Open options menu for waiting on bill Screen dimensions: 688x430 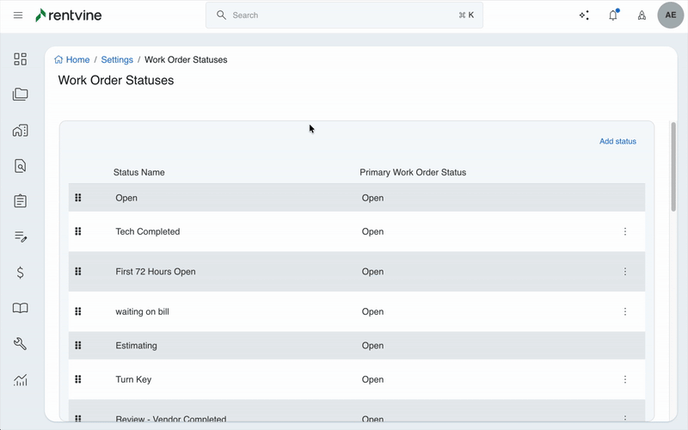click(625, 312)
